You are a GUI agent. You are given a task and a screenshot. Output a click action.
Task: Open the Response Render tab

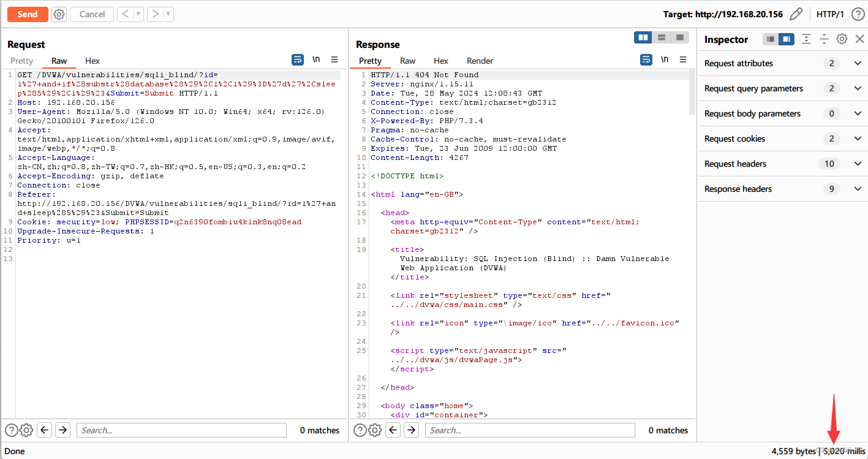[480, 61]
